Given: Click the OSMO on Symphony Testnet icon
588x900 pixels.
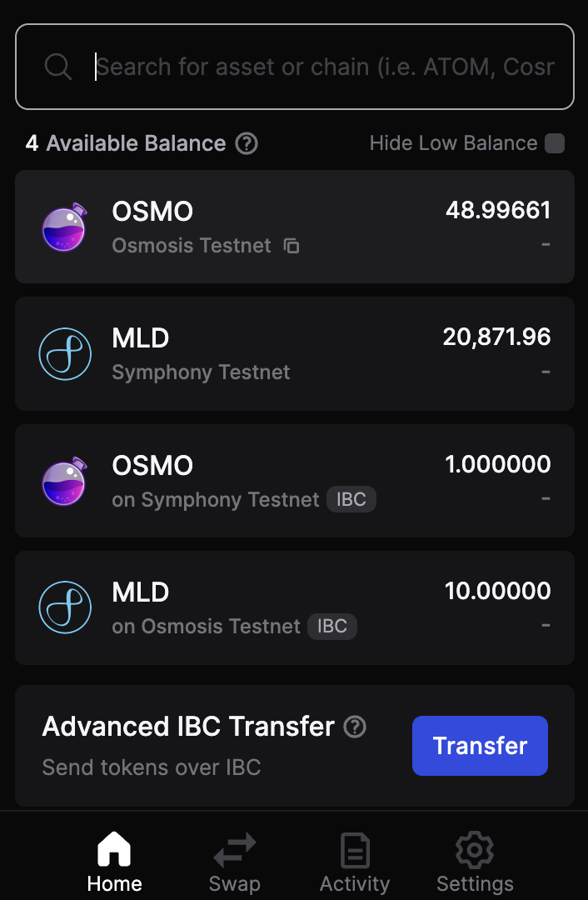Looking at the screenshot, I should click(x=65, y=480).
